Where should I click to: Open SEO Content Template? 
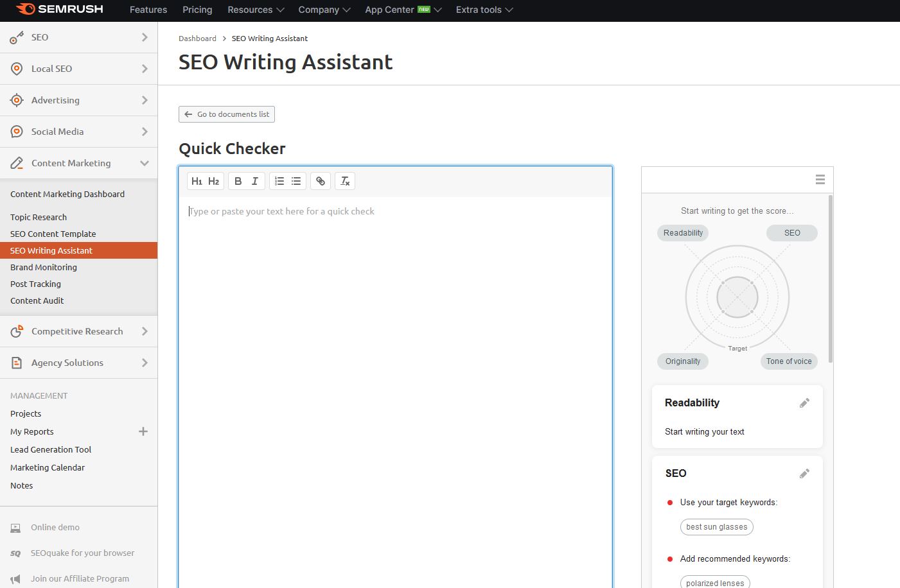[53, 234]
